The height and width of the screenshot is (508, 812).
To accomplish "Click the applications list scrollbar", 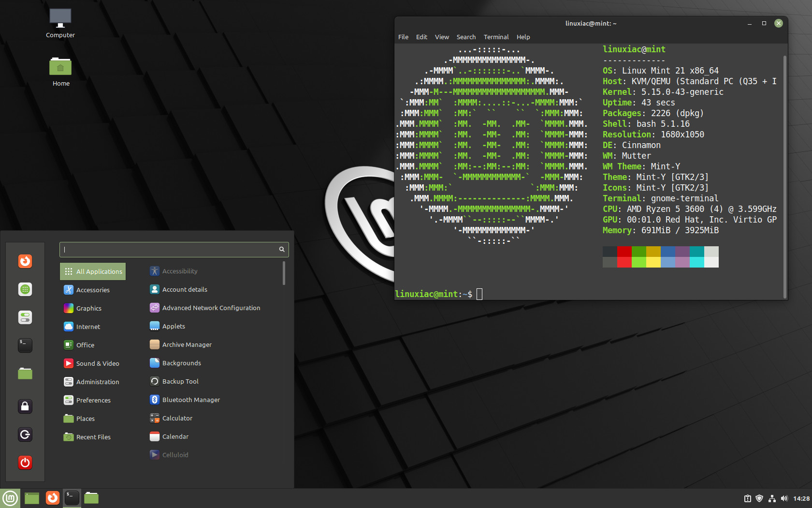I will pos(284,273).
